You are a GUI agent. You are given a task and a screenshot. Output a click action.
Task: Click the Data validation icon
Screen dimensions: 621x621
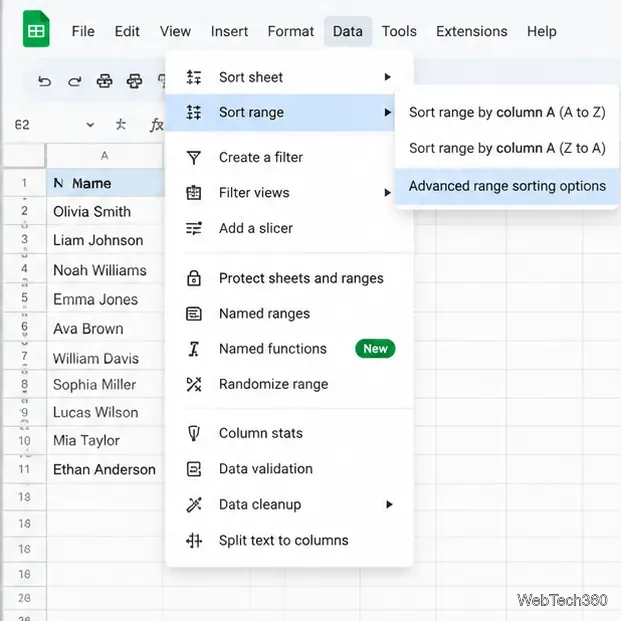tap(194, 469)
